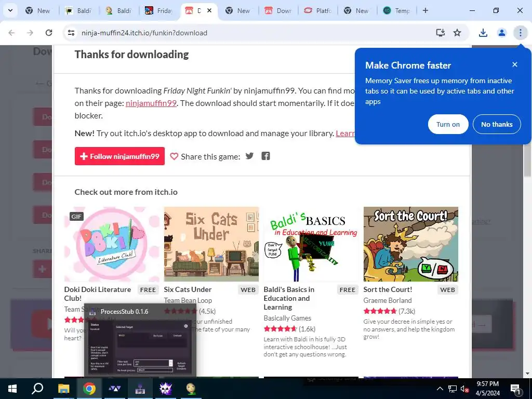
Task: Open a new tab with plus button
Action: point(425,10)
